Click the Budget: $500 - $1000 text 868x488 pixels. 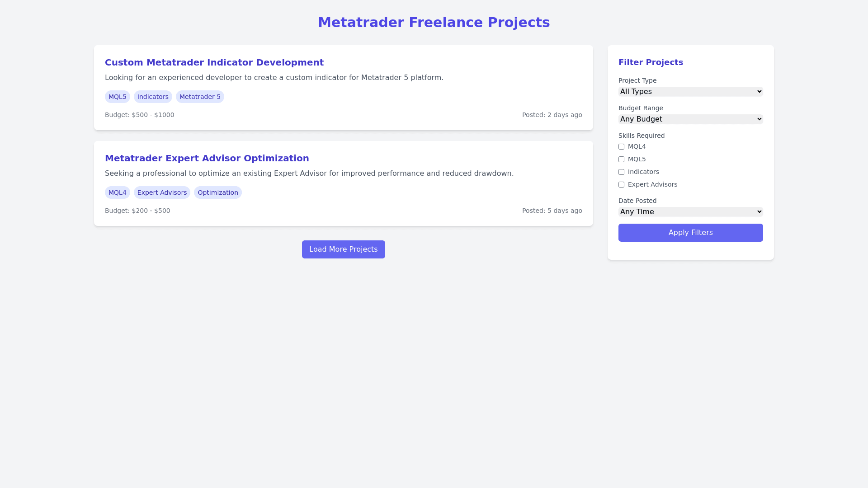click(x=140, y=115)
